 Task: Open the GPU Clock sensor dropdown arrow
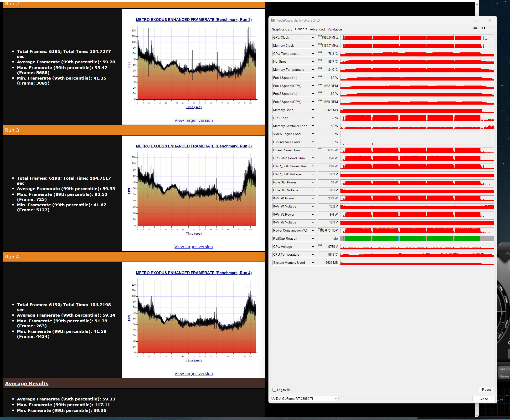313,37
